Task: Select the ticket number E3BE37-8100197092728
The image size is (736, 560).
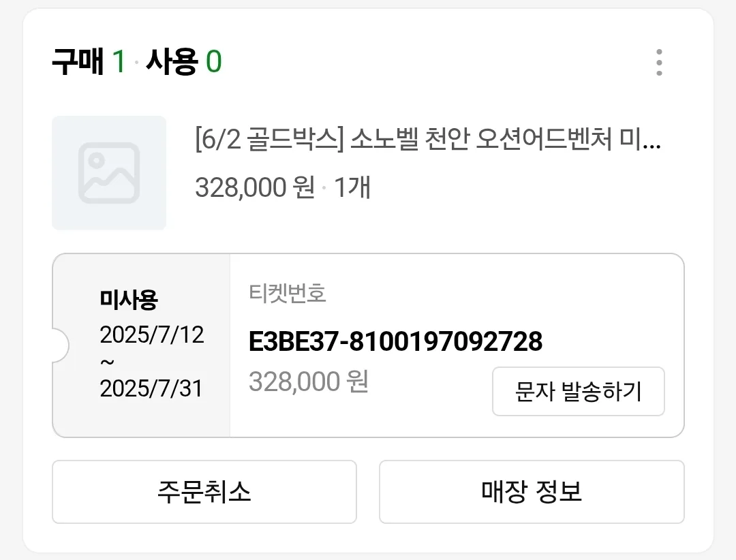Action: click(x=395, y=341)
